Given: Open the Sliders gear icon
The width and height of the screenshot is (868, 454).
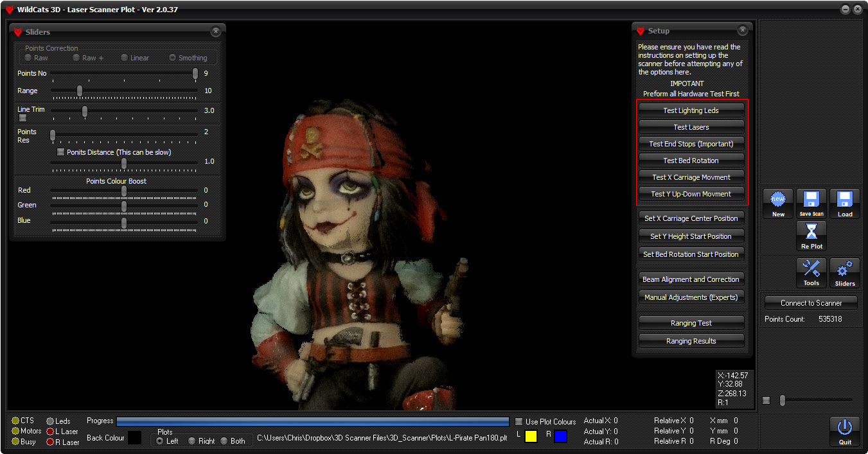Looking at the screenshot, I should 845,273.
